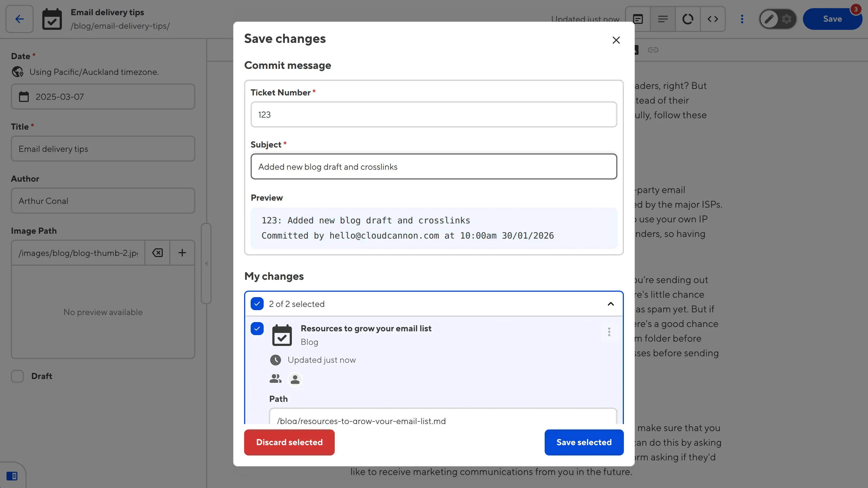Click the refresh preview icon
Image resolution: width=868 pixels, height=488 pixels.
pos(688,19)
